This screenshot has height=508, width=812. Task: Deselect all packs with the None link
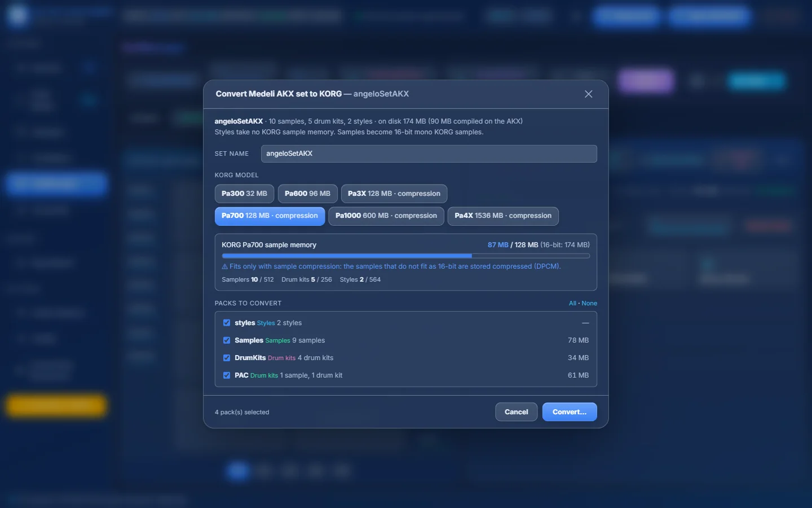click(589, 303)
